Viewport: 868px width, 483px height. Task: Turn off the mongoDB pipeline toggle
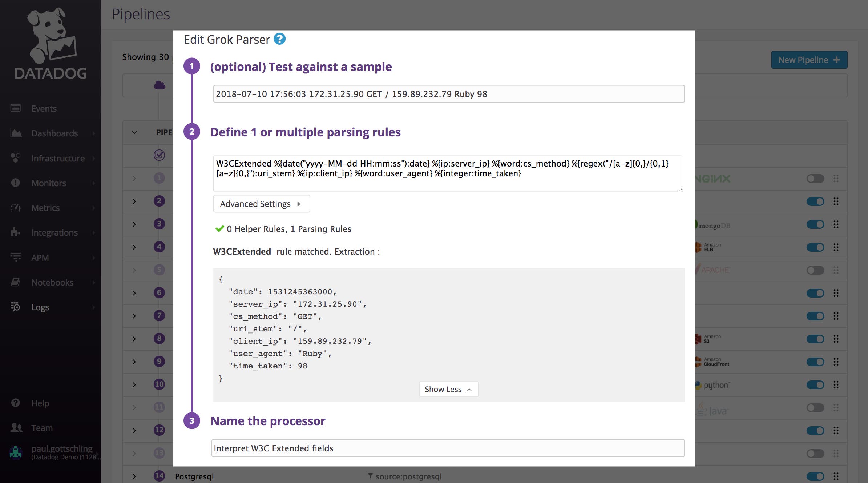(x=816, y=224)
